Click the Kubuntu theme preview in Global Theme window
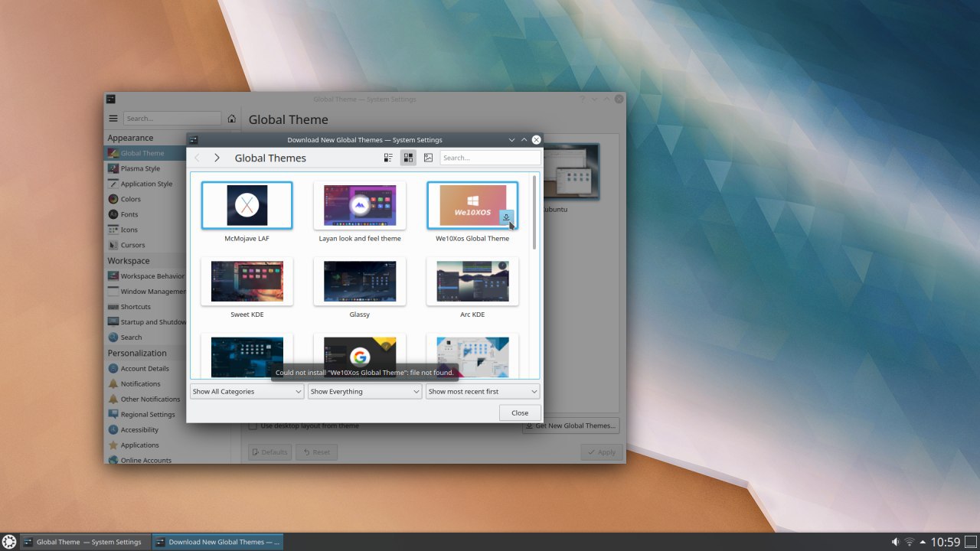The height and width of the screenshot is (551, 980). 572,172
